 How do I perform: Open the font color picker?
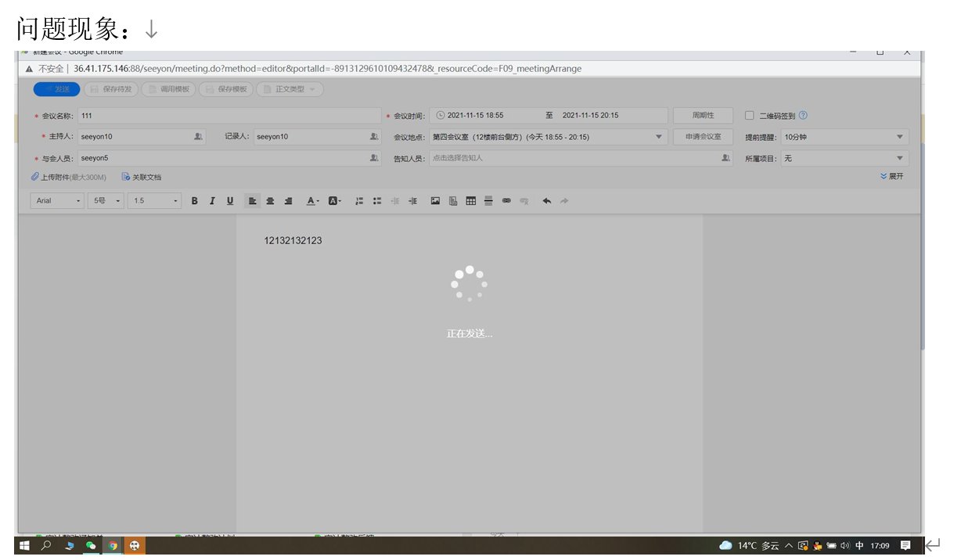(x=312, y=201)
